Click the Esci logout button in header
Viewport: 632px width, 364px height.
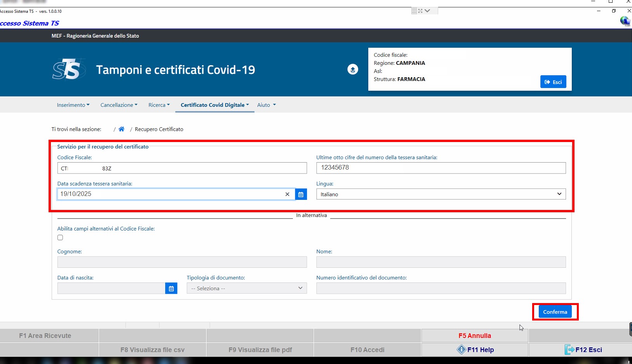pos(553,82)
